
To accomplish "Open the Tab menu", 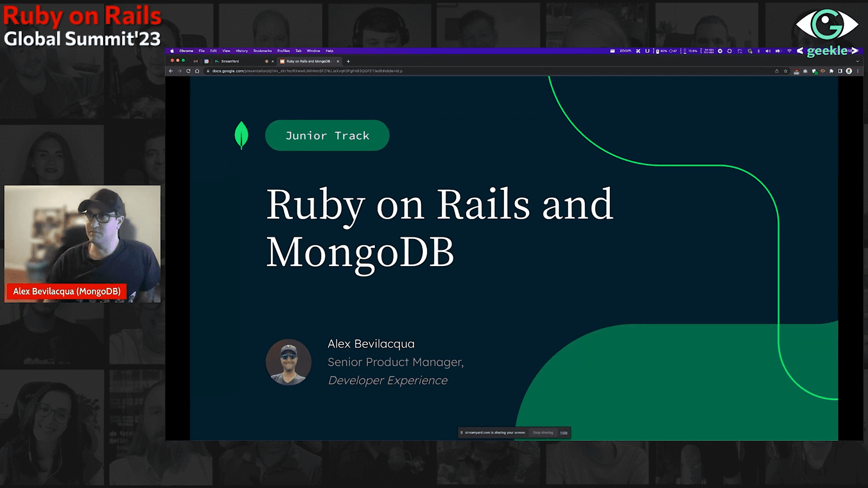I will coord(298,51).
